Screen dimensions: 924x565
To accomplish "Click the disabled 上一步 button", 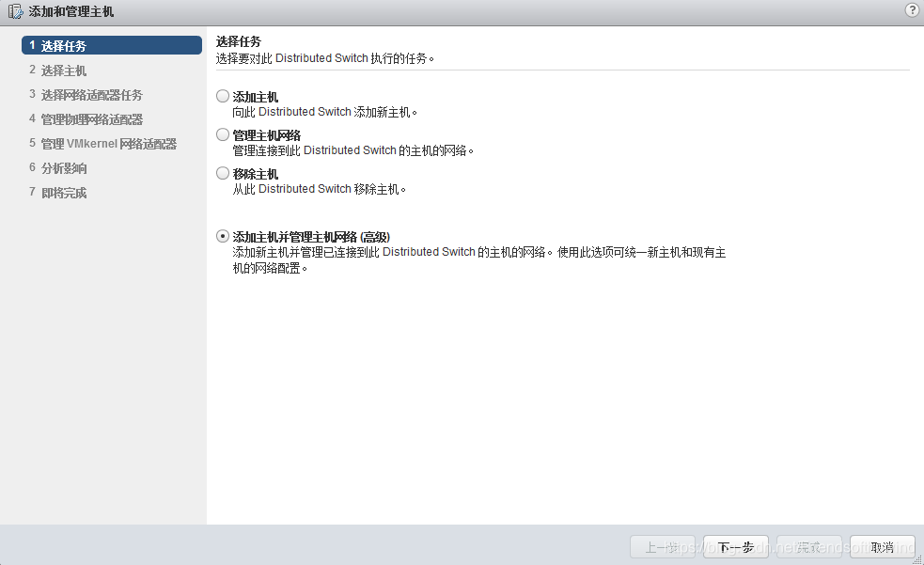I will 663,547.
